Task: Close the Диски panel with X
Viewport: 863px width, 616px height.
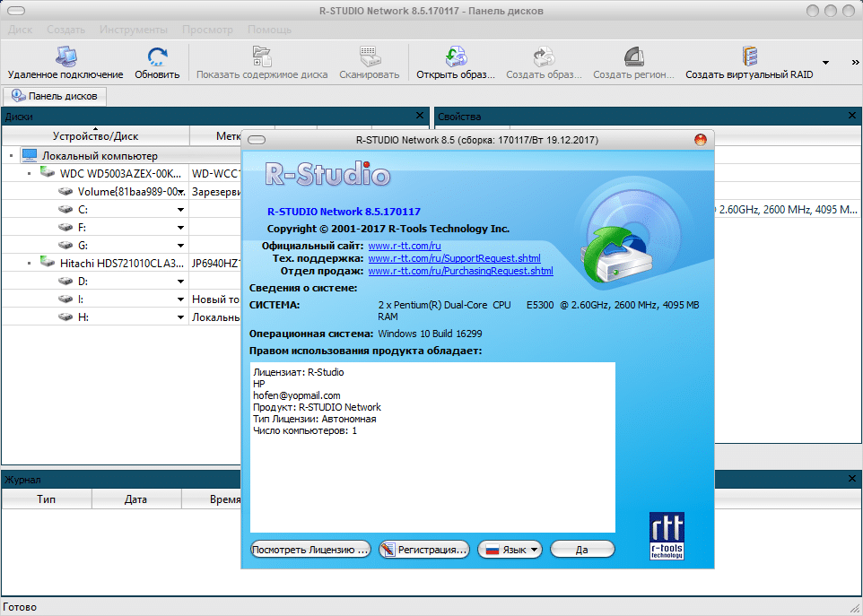Action: coord(420,116)
